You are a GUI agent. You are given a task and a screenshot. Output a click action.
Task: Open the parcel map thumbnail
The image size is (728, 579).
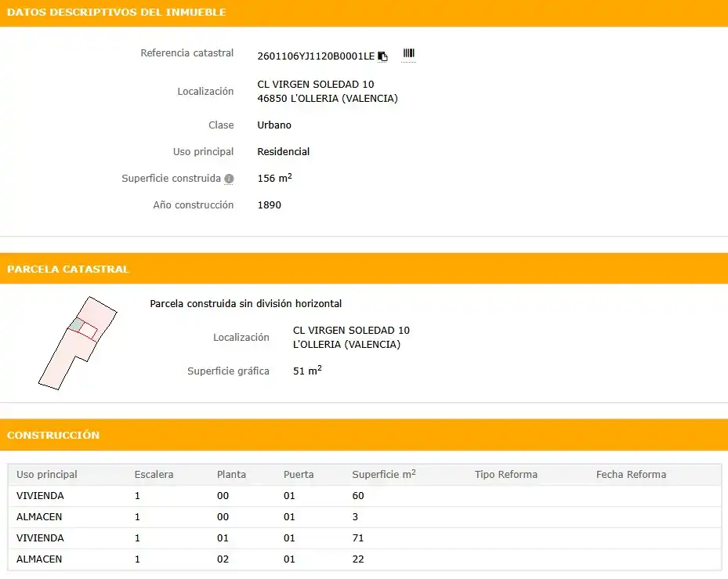pos(78,343)
